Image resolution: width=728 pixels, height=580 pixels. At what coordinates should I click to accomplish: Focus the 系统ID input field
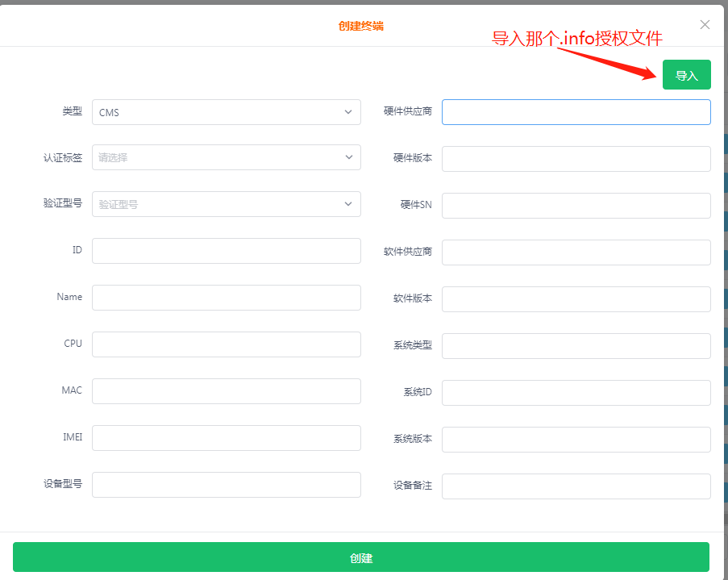click(576, 393)
